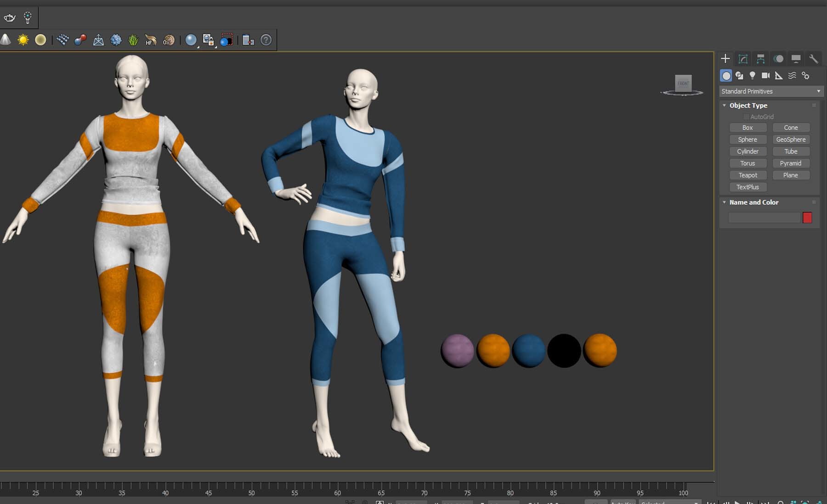
Task: Click the Teapot primitive button
Action: [x=748, y=175]
